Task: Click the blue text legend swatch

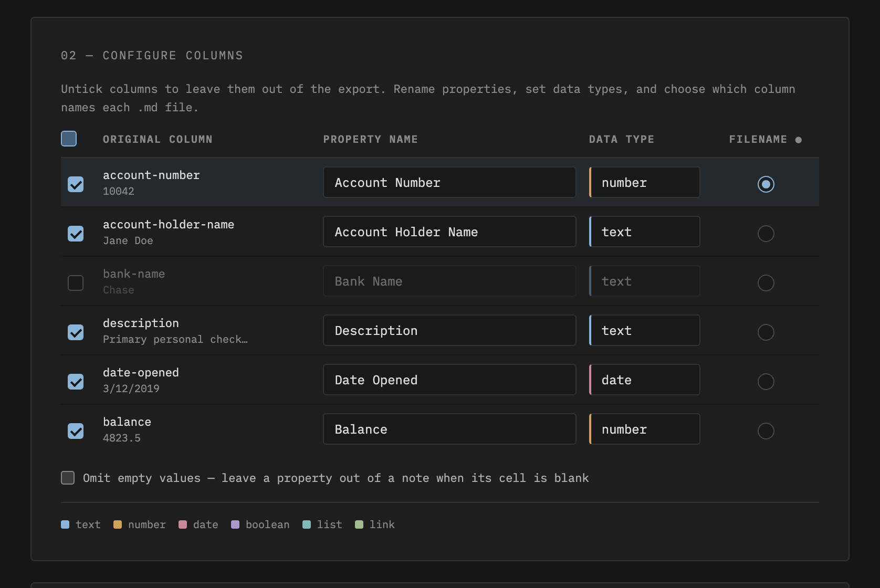Action: point(65,524)
